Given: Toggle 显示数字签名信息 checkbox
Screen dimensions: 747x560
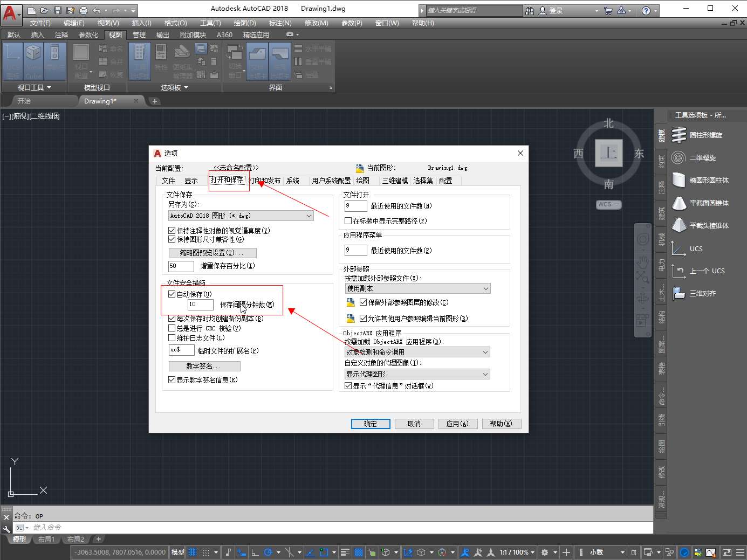Looking at the screenshot, I should tap(172, 380).
